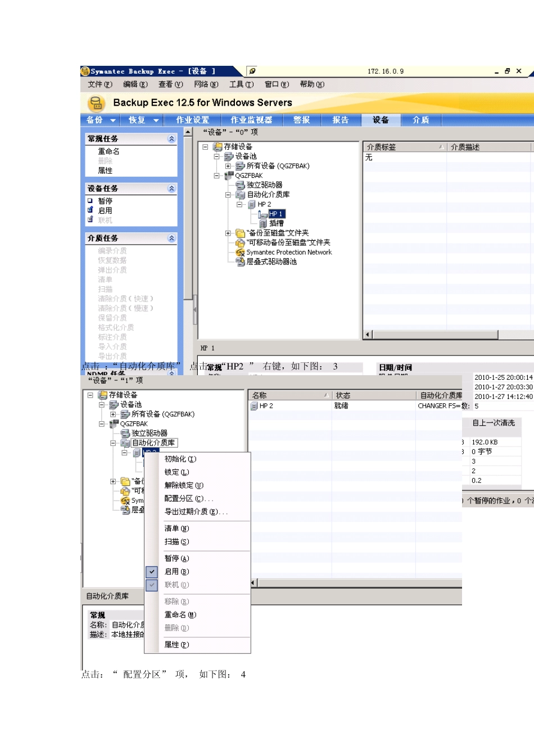This screenshot has width=534, height=756.
Task: Click the Symantec icon in the title bar
Action: 85,71
